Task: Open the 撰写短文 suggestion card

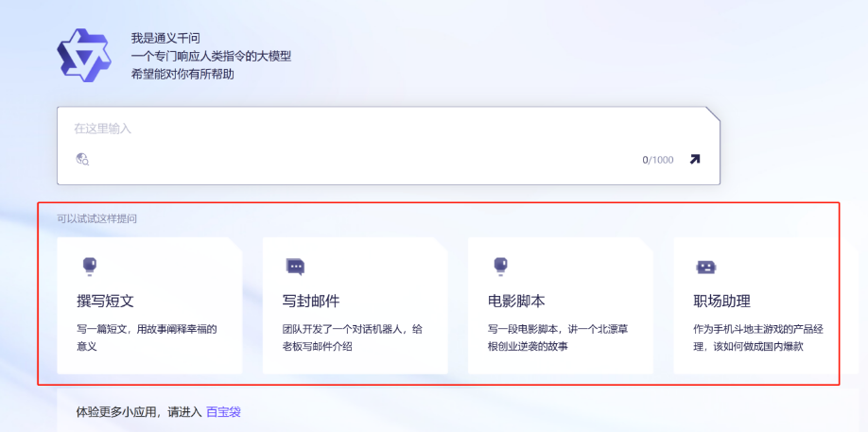Action: click(x=149, y=306)
